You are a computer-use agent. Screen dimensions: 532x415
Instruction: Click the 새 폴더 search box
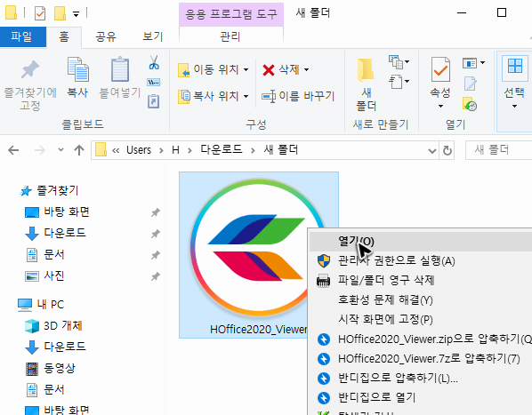499,150
